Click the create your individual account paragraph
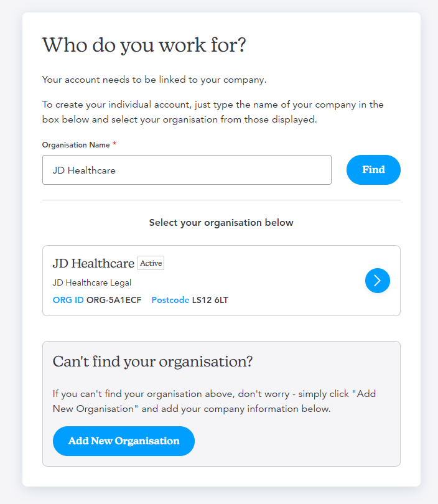Screen dimensions: 438x504 [213, 112]
